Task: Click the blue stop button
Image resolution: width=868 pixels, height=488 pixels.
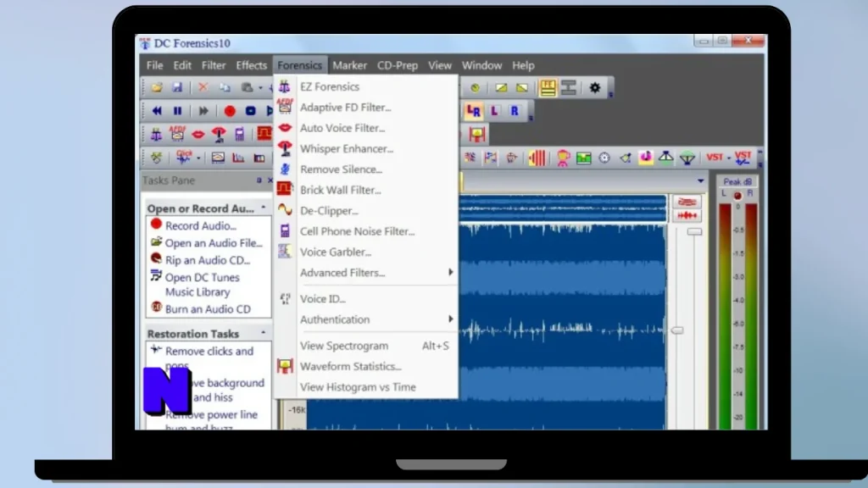Action: coord(250,111)
